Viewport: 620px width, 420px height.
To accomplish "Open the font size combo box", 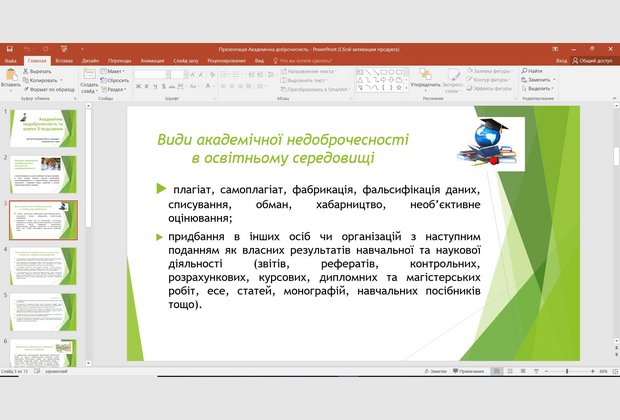I will (178, 75).
